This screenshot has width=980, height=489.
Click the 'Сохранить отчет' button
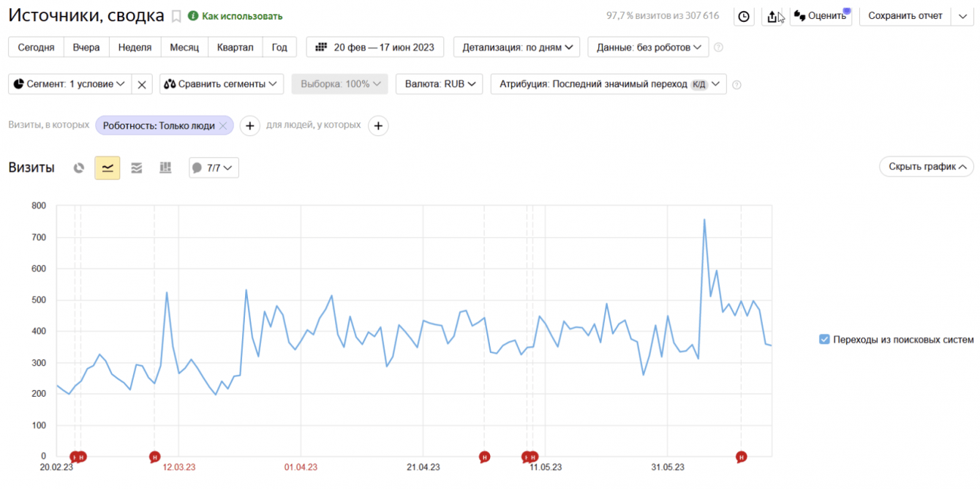[x=904, y=16]
